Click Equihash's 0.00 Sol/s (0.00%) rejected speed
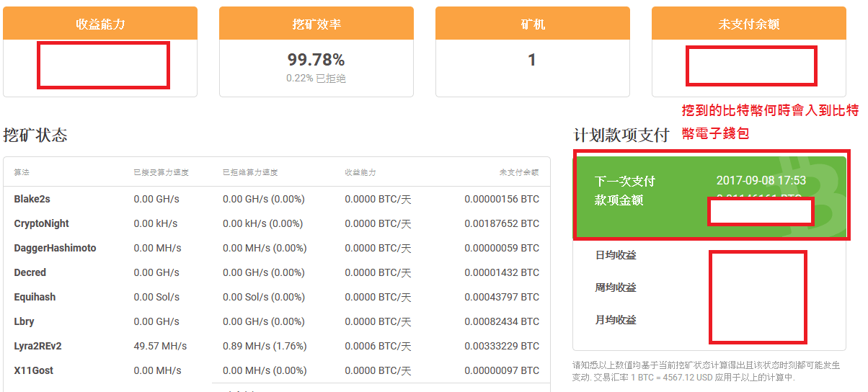 pyautogui.click(x=265, y=297)
